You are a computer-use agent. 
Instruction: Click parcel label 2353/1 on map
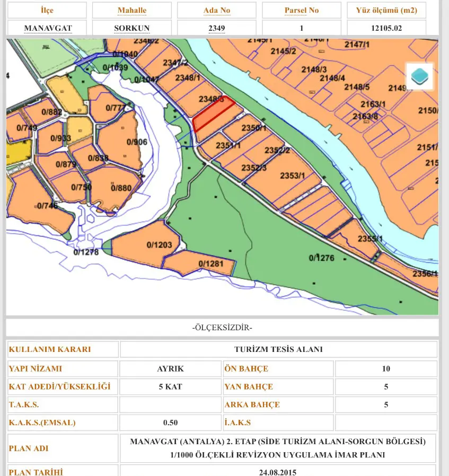292,175
